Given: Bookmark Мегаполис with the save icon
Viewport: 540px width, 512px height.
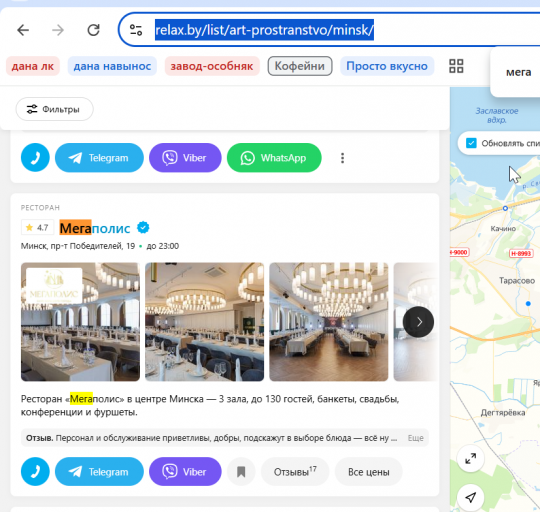Looking at the screenshot, I should 241,471.
